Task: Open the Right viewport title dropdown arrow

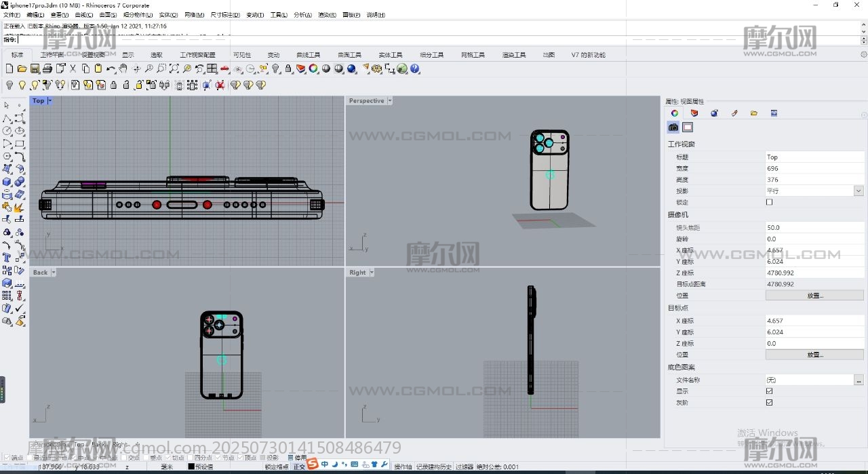Action: [371, 273]
